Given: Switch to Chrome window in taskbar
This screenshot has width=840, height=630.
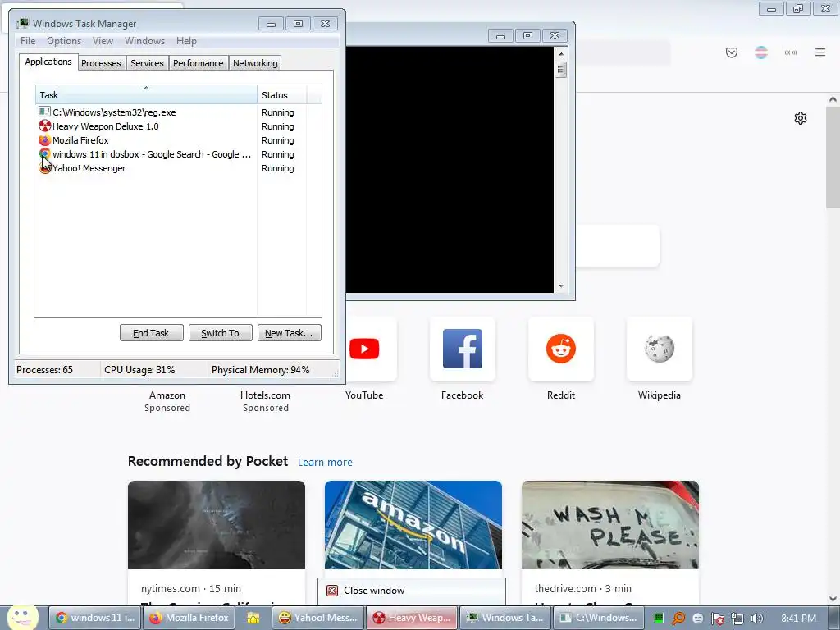Looking at the screenshot, I should (95, 618).
